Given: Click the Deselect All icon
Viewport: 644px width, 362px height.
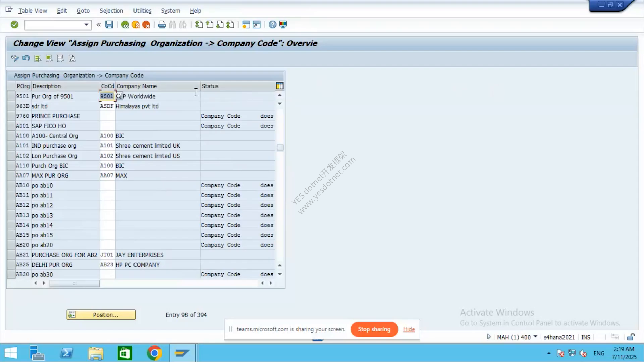Looking at the screenshot, I should click(x=60, y=59).
